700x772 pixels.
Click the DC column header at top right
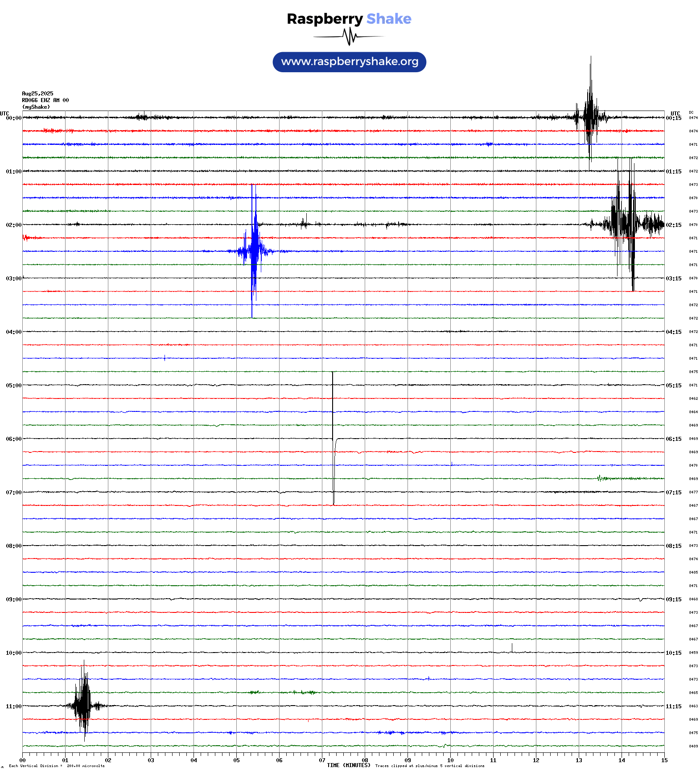coord(691,112)
